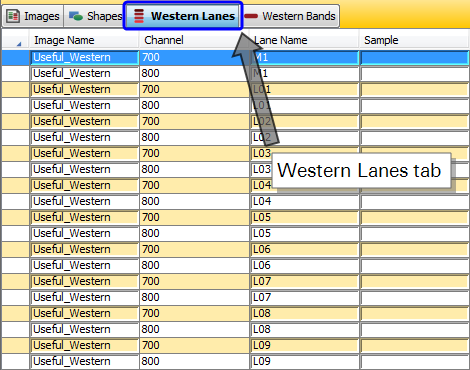Click channel 700 in the L01 row
The width and height of the screenshot is (470, 370).
pos(194,89)
